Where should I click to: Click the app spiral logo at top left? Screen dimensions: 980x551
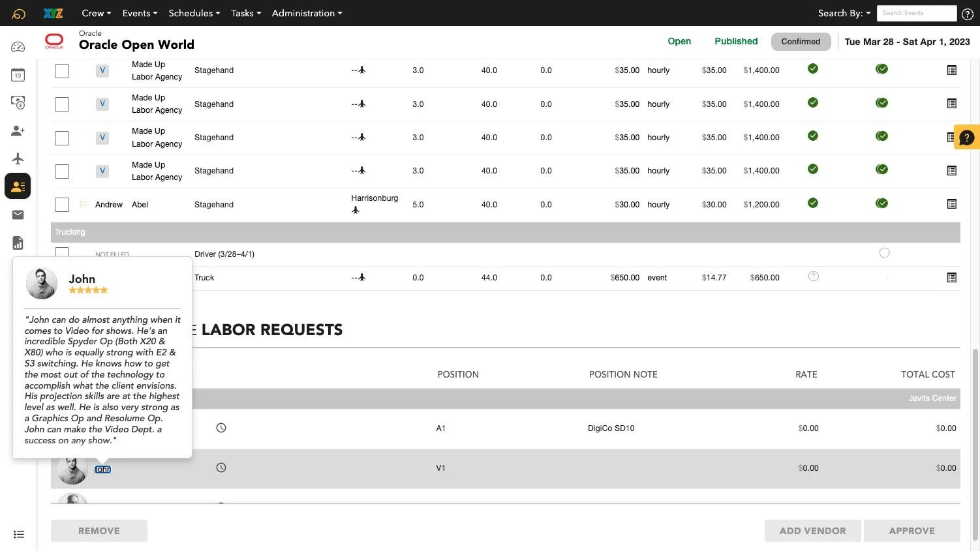point(18,13)
